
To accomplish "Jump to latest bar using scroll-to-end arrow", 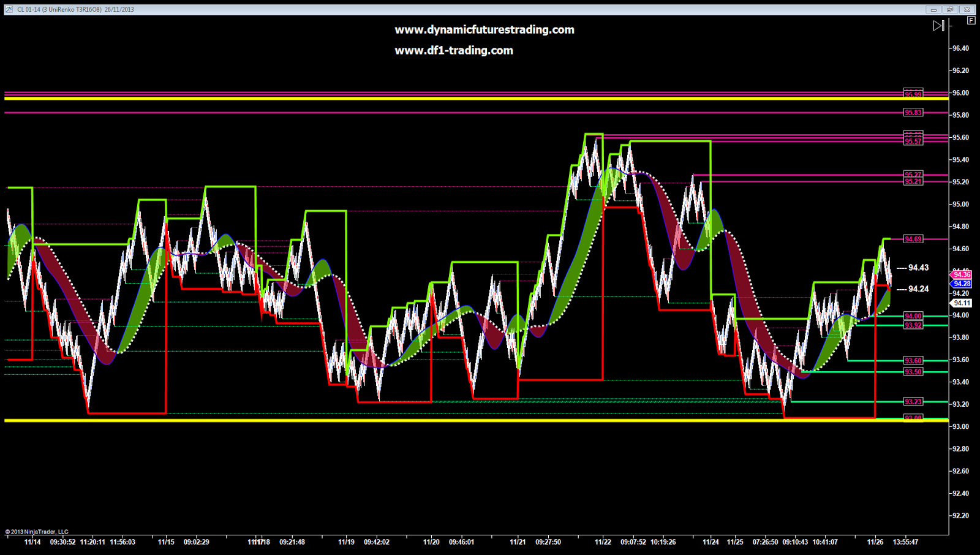I will [938, 26].
